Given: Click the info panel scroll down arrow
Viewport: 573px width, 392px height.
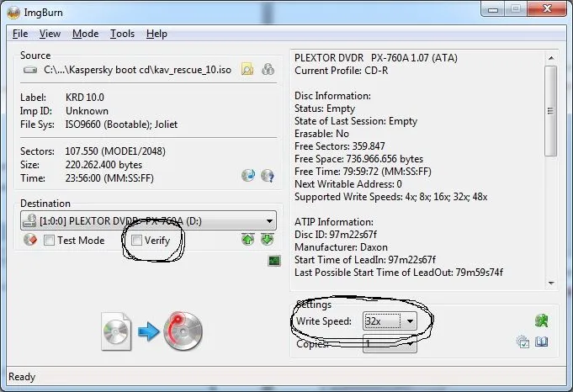Looking at the screenshot, I should coord(551,283).
